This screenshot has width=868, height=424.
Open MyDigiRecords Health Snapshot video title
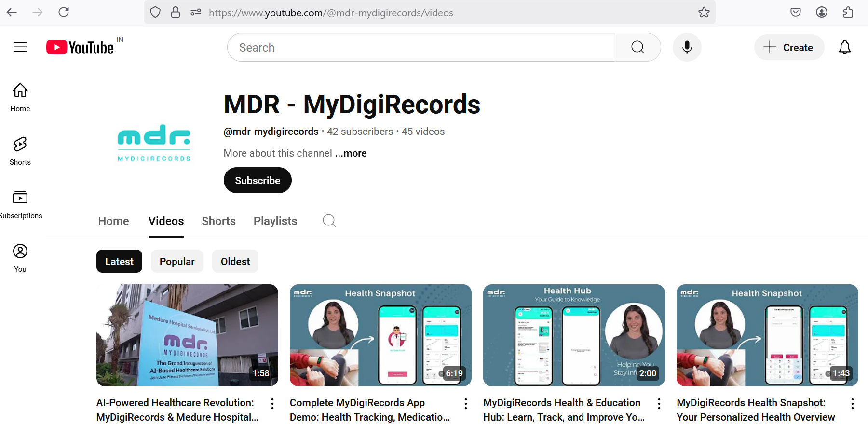coord(756,410)
